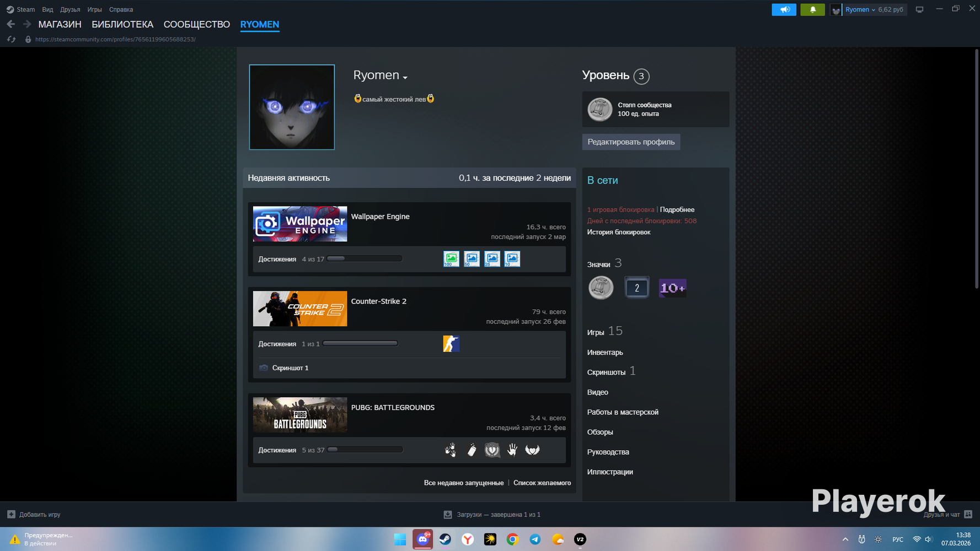980x551 pixels.
Task: Click the Wallpaper Engine achievement icon numbered 25
Action: tap(492, 259)
